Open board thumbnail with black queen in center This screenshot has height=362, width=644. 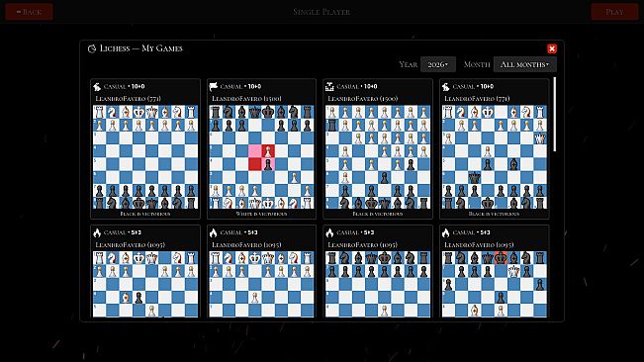pos(495,157)
